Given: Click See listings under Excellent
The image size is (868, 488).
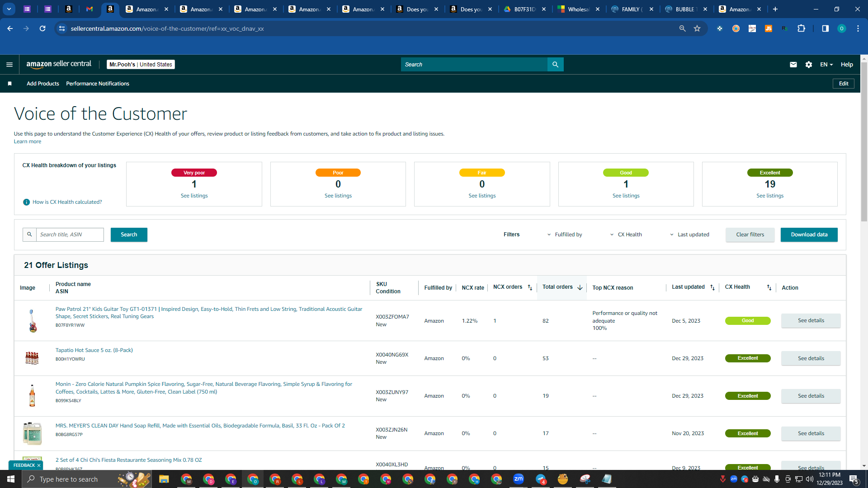Looking at the screenshot, I should click(x=770, y=196).
